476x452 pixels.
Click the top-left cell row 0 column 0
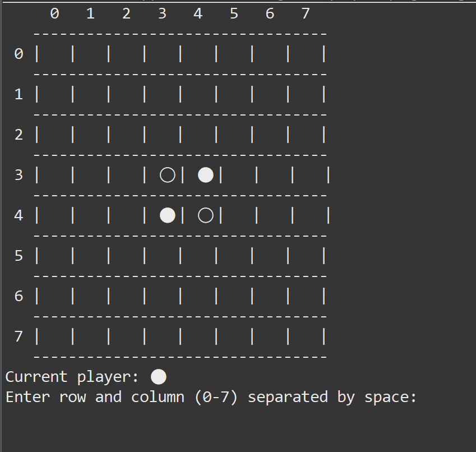[x=54, y=54]
